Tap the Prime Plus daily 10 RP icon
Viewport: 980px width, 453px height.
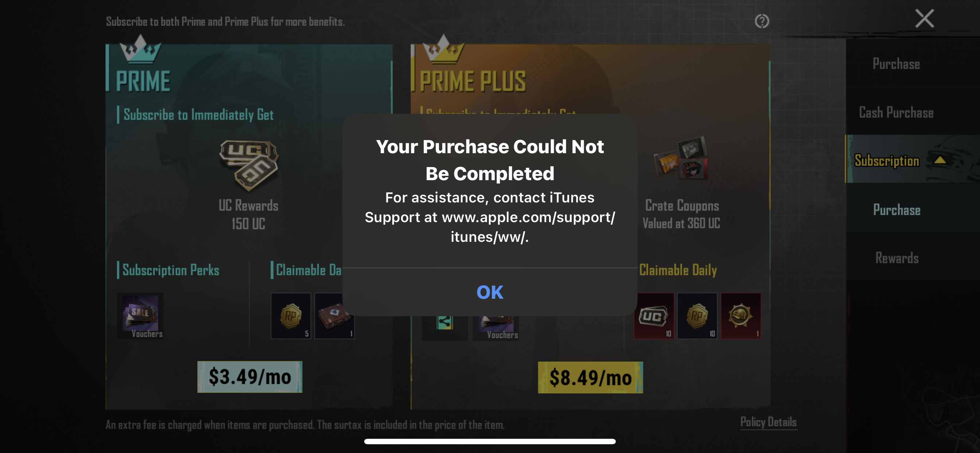697,315
